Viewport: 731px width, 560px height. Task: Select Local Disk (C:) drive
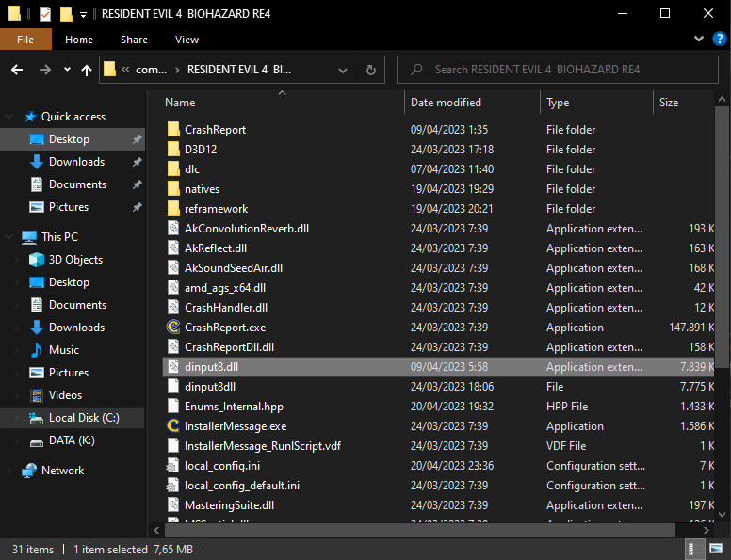coord(84,418)
